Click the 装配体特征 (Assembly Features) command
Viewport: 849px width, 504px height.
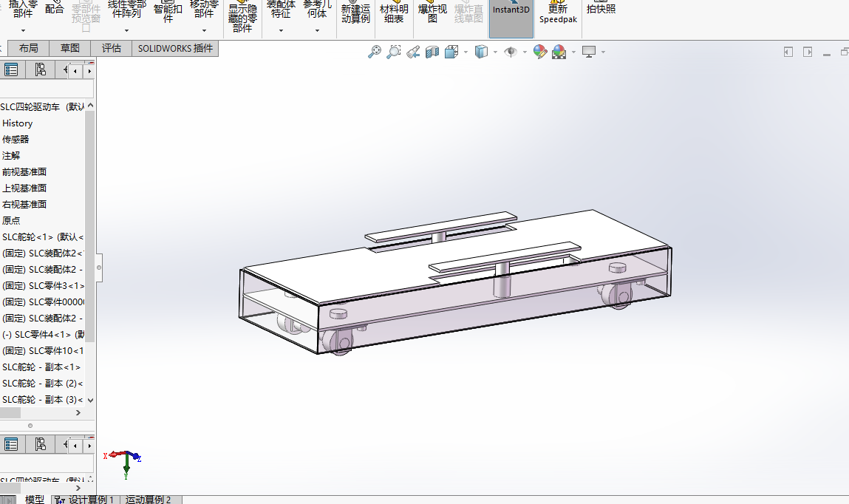281,8
